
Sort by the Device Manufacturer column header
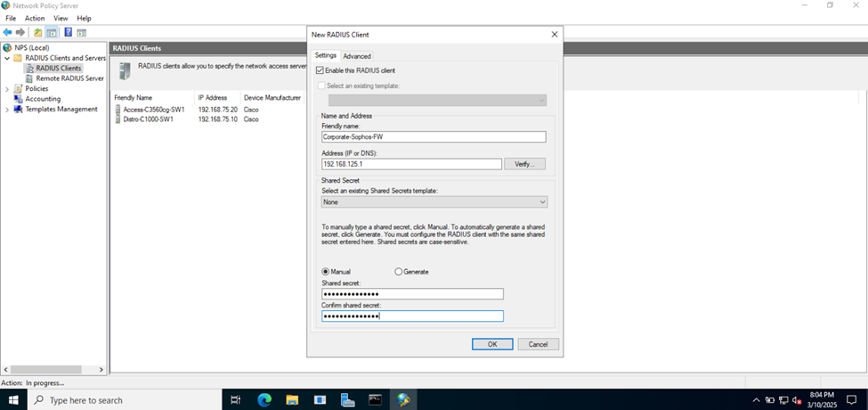[272, 97]
